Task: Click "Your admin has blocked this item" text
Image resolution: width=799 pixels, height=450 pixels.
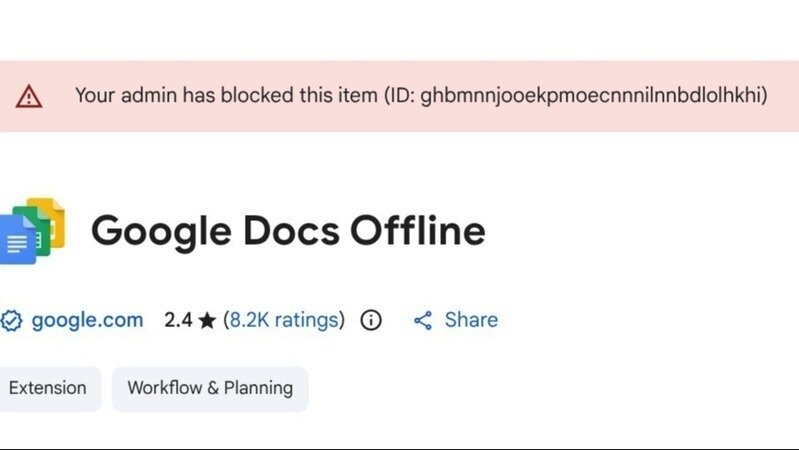Action: [x=227, y=96]
